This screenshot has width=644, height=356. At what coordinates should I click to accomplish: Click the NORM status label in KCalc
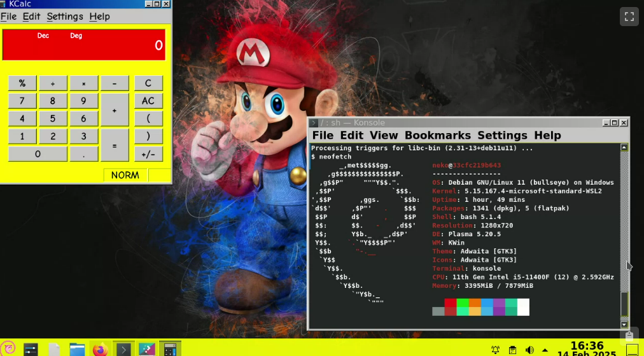tap(125, 175)
